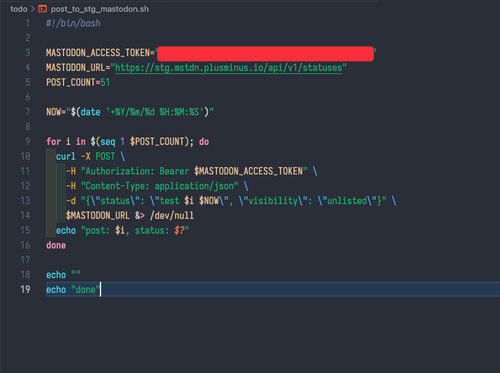
Task: Click the value 51 on line 5
Action: 105,82
